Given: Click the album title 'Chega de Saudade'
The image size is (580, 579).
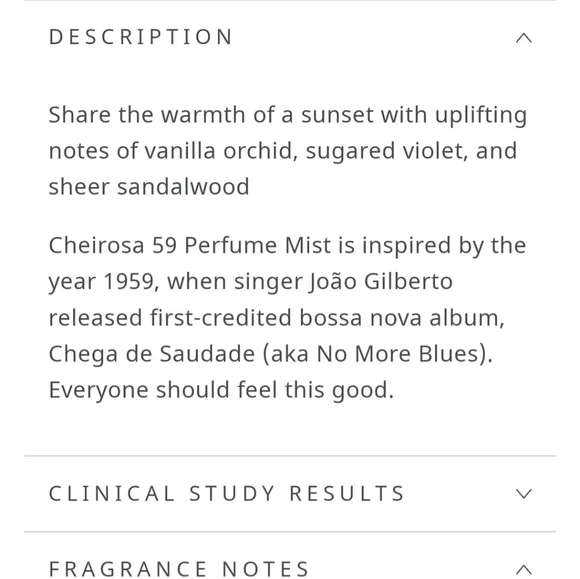Looking at the screenshot, I should [152, 354].
